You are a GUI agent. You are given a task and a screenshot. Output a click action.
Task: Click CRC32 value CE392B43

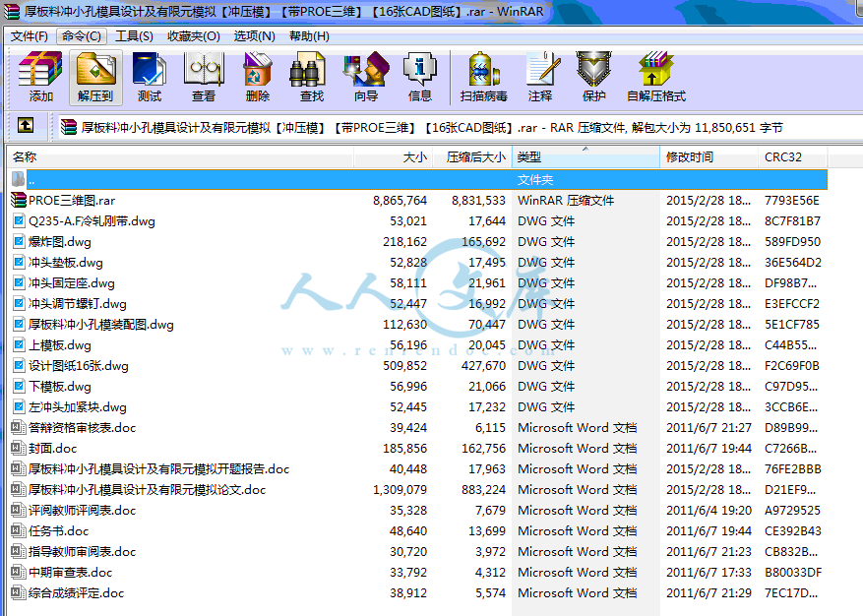[793, 530]
